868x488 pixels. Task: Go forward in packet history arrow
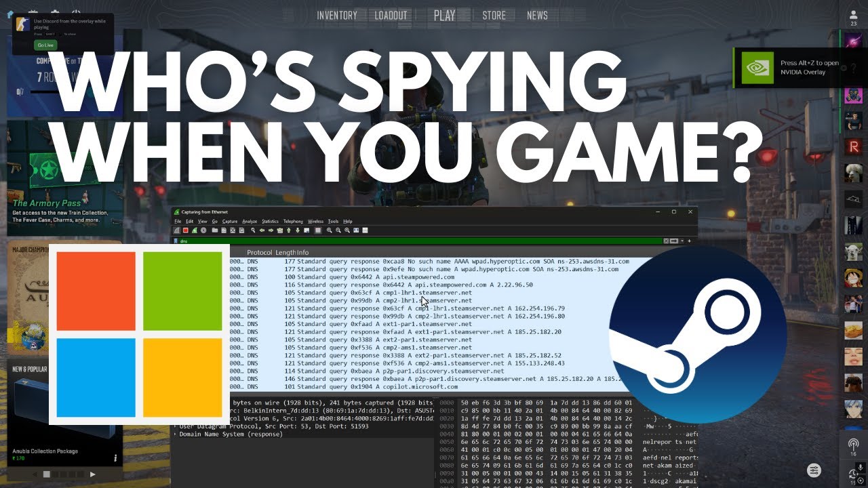pyautogui.click(x=271, y=230)
